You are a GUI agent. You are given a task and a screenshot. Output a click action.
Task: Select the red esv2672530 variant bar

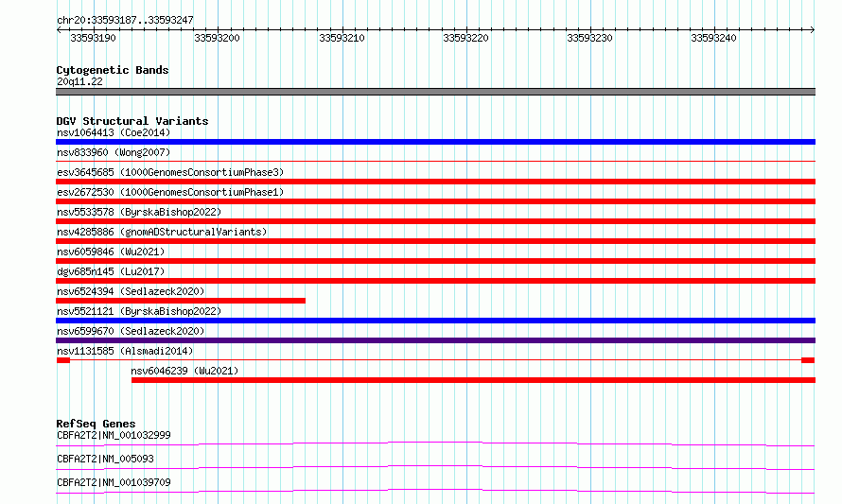[435, 201]
